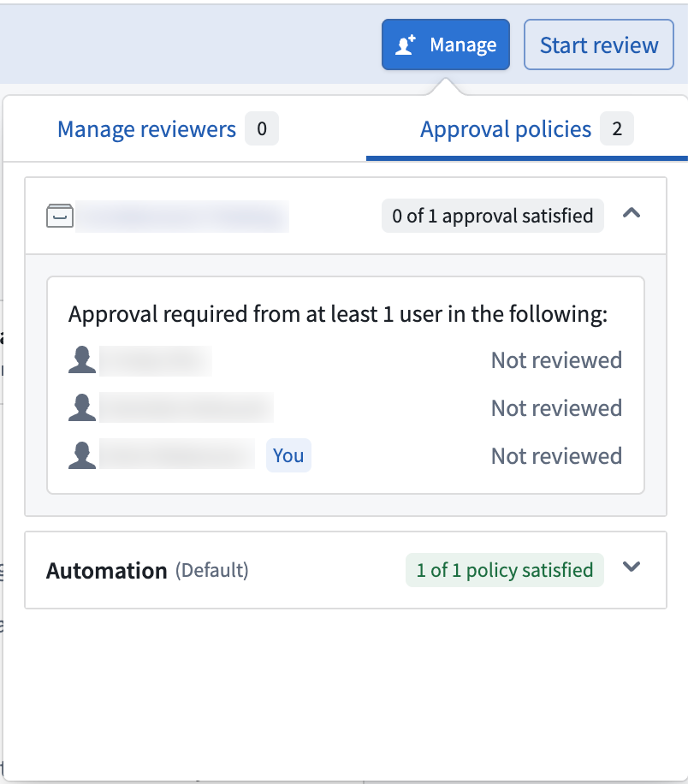Screen dimensions: 688x784
Task: Click the You badge
Action: pyautogui.click(x=288, y=455)
